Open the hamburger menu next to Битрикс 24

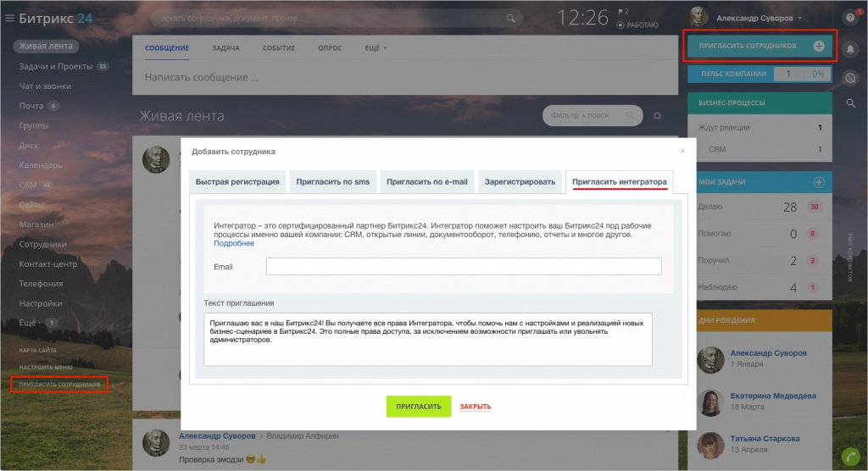click(x=9, y=19)
